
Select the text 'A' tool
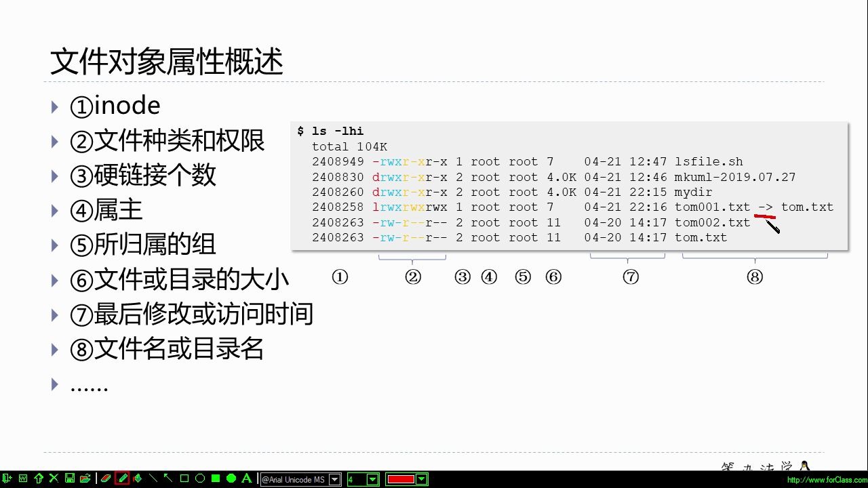pos(247,479)
